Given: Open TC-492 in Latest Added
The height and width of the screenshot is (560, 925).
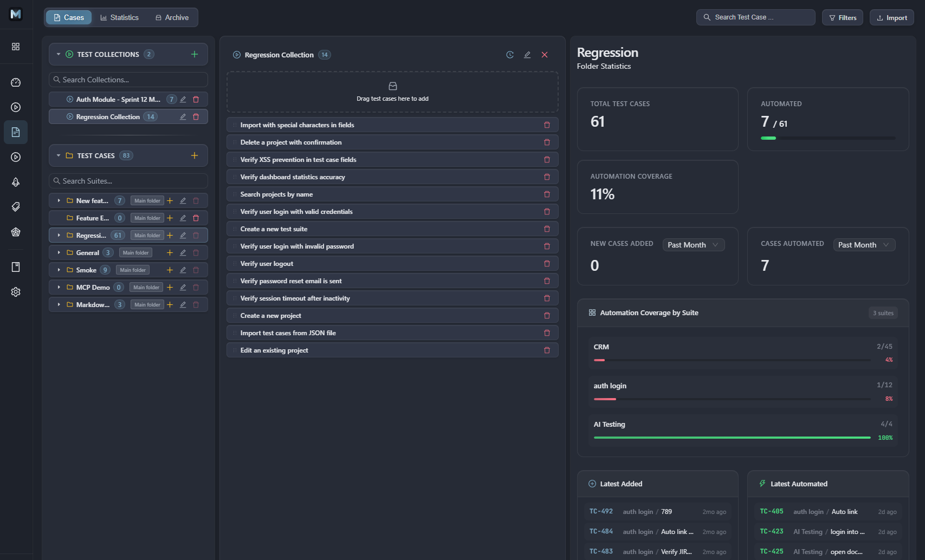Looking at the screenshot, I should point(658,512).
